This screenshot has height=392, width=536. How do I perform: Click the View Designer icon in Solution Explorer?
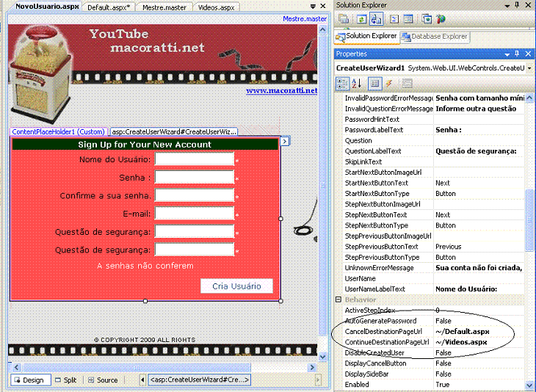click(x=408, y=19)
